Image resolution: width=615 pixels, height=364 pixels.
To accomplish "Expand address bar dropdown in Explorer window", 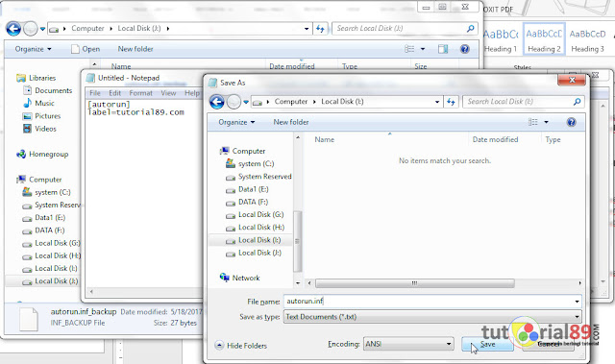I will 307,29.
